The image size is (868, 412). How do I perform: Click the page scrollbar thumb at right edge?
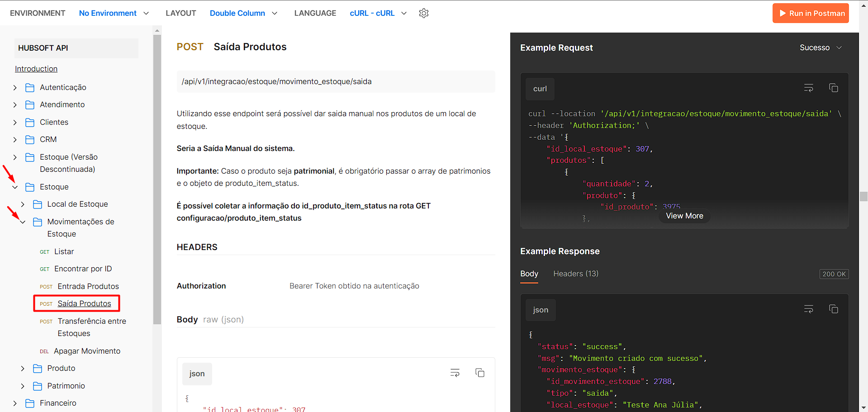863,196
